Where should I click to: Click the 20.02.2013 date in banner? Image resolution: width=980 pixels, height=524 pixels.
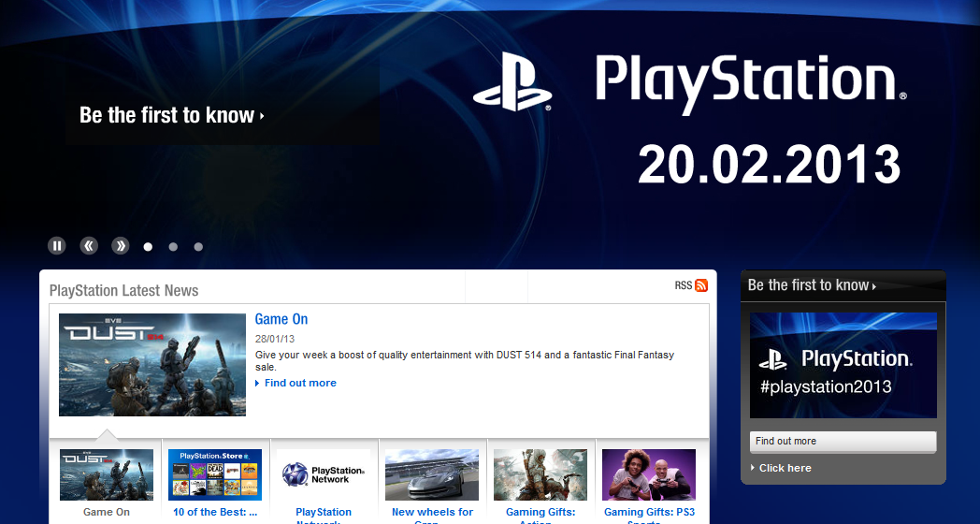tap(769, 164)
